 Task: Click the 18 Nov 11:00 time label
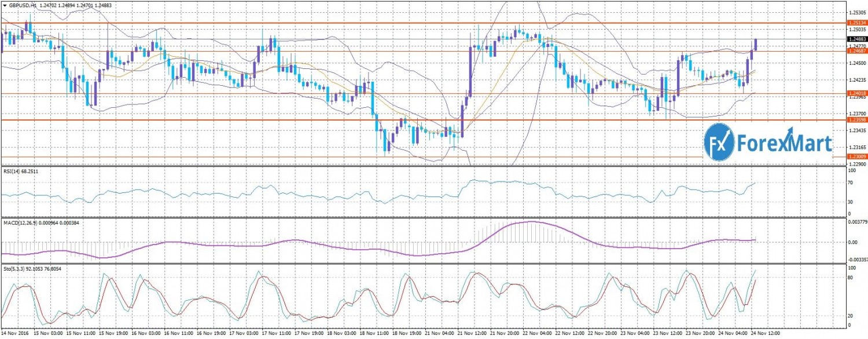click(x=374, y=334)
